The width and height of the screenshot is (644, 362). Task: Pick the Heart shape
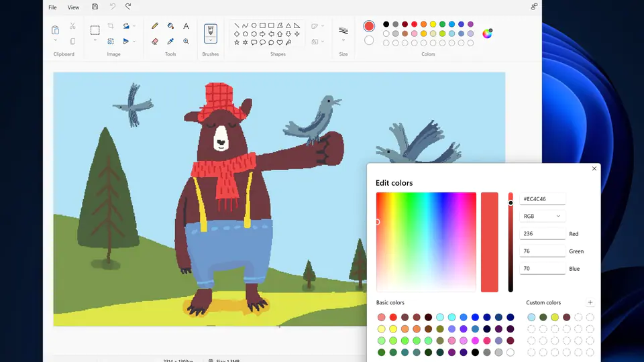coord(280,42)
